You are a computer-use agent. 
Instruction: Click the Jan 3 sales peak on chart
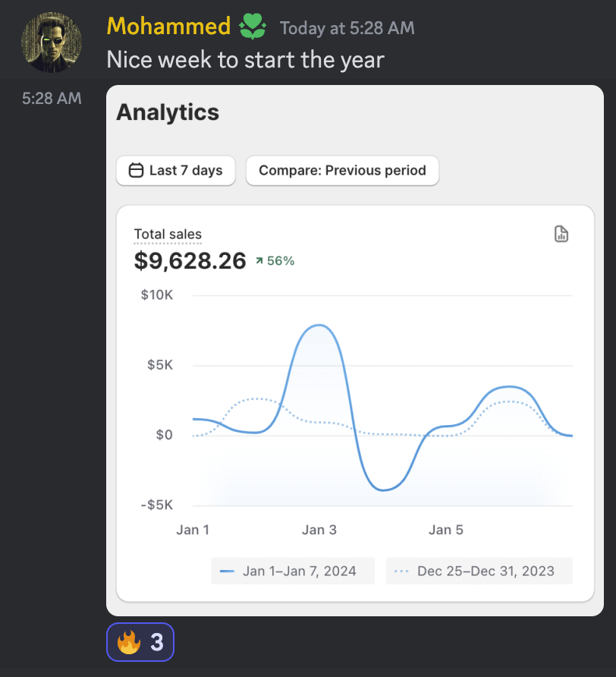coord(319,325)
